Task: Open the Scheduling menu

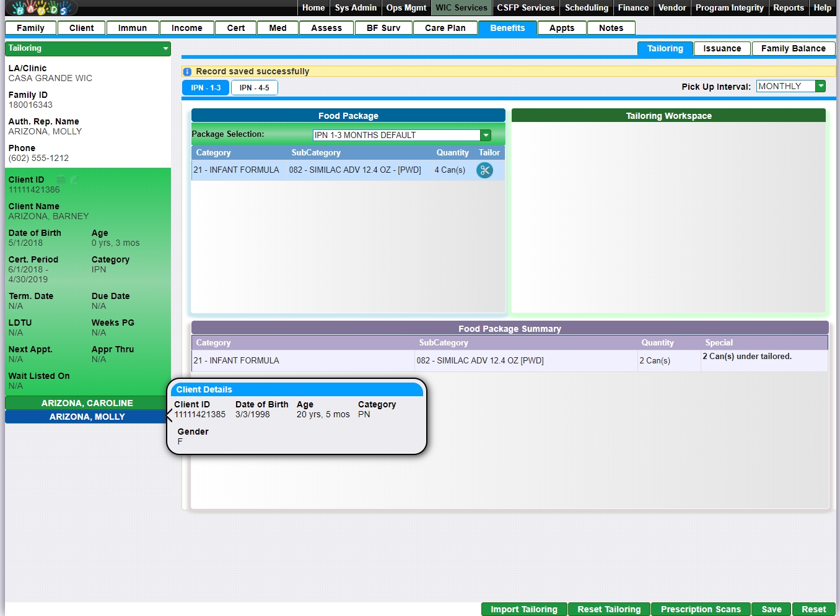Action: [586, 7]
